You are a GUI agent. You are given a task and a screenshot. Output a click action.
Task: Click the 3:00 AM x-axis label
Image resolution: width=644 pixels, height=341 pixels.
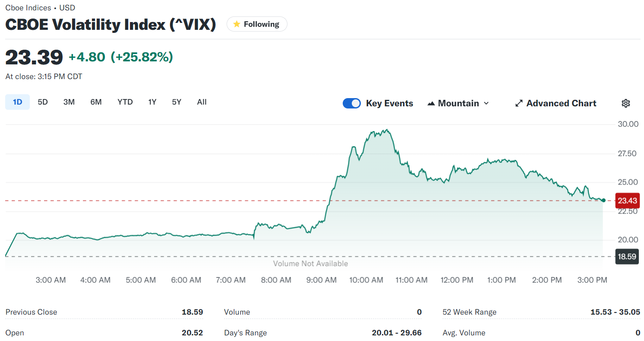(x=51, y=280)
